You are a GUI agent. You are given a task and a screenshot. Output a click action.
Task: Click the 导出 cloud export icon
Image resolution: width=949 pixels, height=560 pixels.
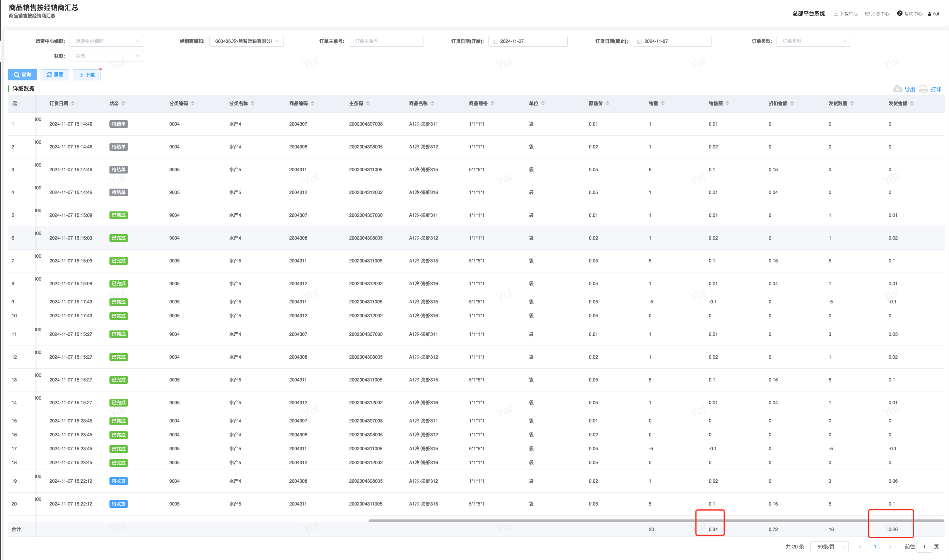pos(898,89)
